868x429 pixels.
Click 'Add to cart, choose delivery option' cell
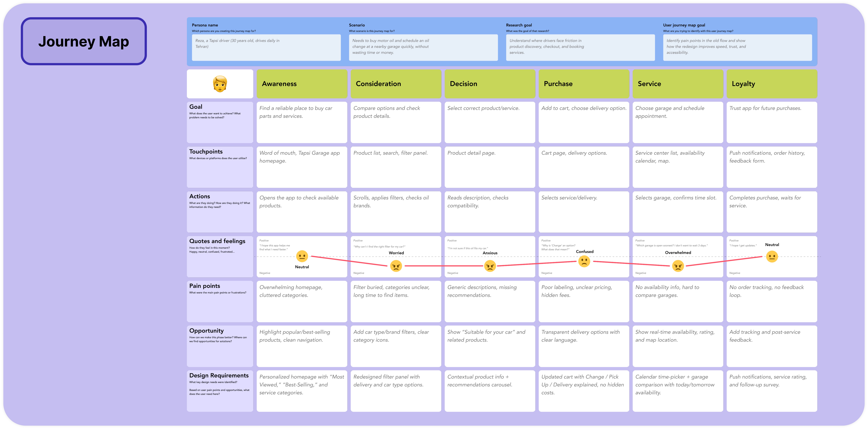click(x=584, y=122)
